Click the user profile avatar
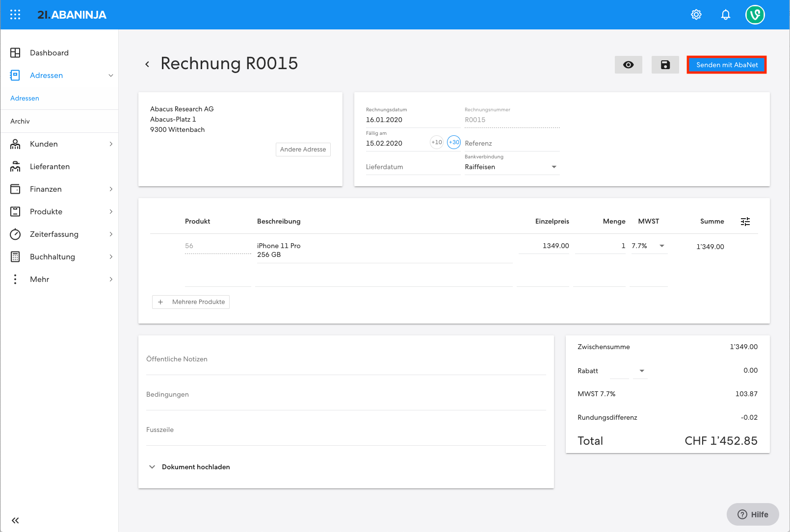Viewport: 790px width, 532px height. click(755, 15)
